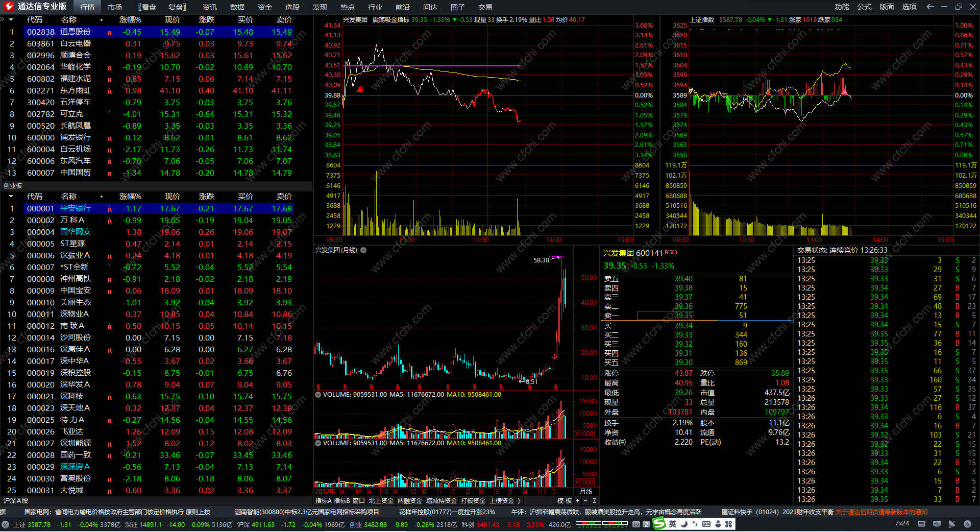
Task: Open the 版面 menu
Action: coord(887,7)
